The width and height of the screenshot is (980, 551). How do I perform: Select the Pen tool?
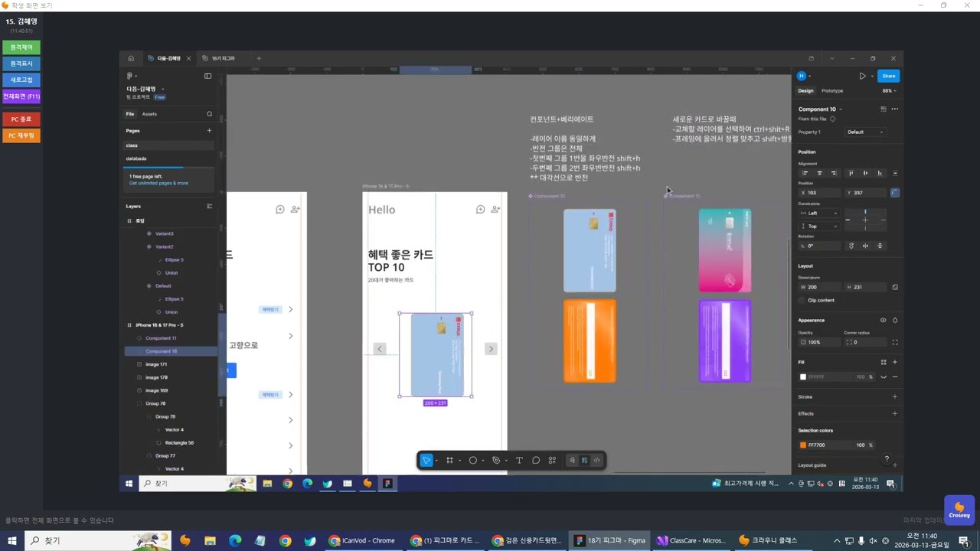click(x=496, y=460)
